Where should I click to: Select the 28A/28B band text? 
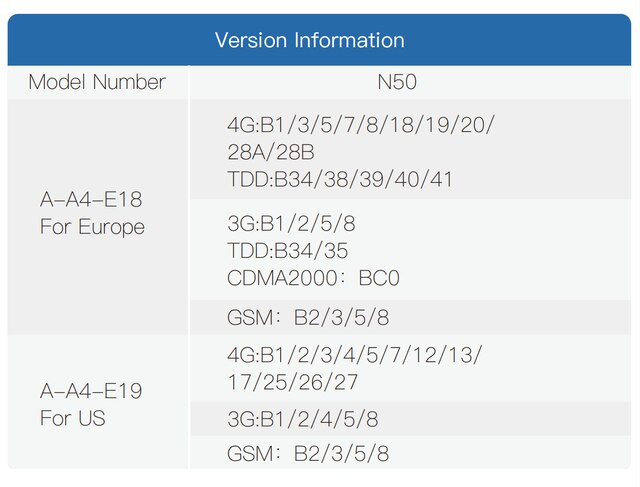point(271,152)
